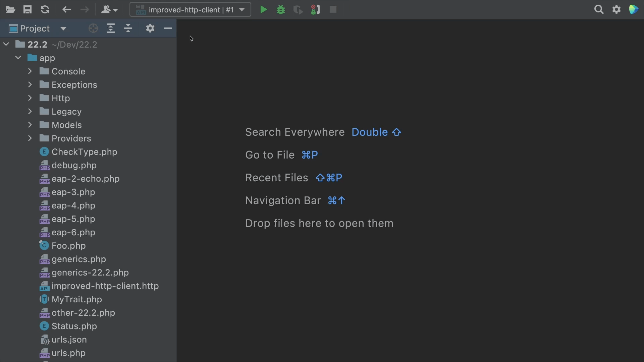Expand All in Project panel
644x362 pixels.
pos(111,28)
